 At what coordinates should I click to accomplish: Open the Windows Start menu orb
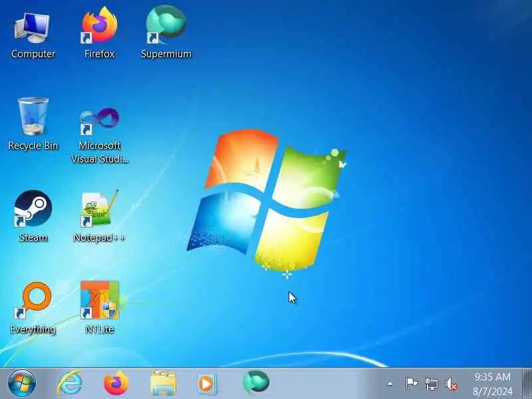coord(22,384)
